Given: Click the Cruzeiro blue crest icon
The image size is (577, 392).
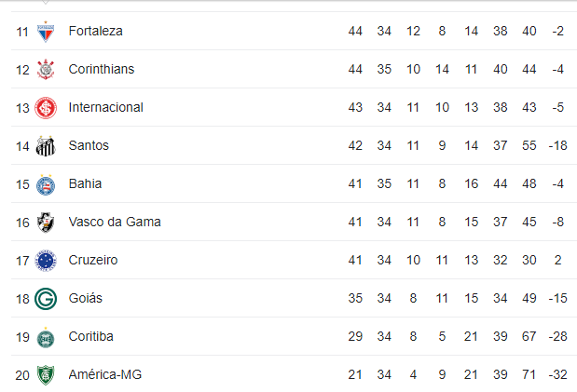Looking at the screenshot, I should (45, 261).
